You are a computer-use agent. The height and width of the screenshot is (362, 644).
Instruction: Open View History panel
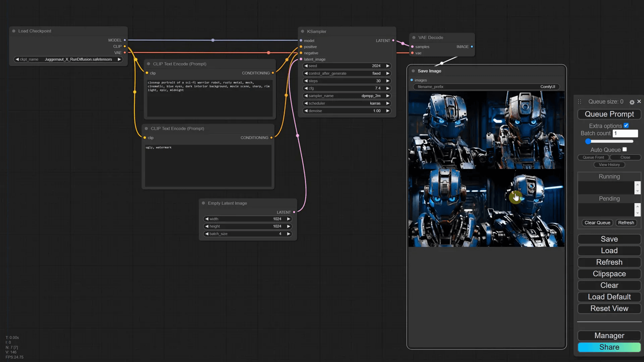[609, 165]
